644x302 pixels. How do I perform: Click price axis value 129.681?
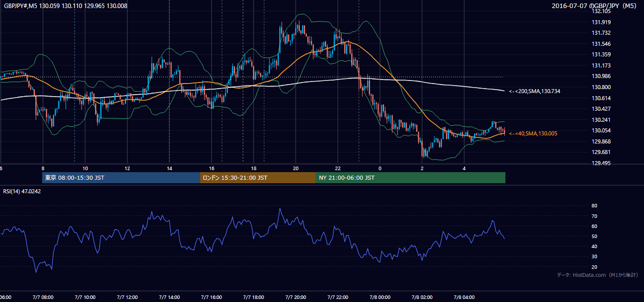coord(602,152)
